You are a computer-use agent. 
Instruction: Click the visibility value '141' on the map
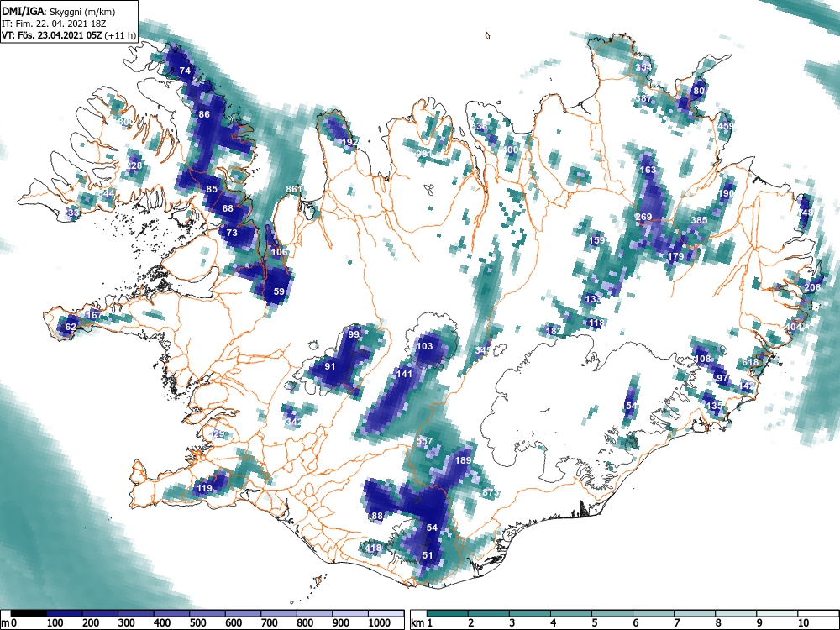404,374
